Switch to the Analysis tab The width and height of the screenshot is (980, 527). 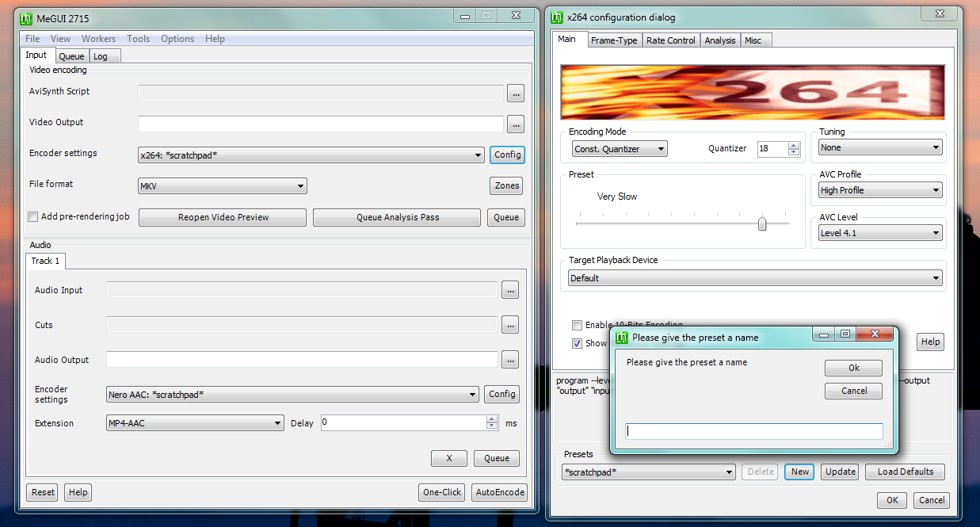(x=719, y=40)
